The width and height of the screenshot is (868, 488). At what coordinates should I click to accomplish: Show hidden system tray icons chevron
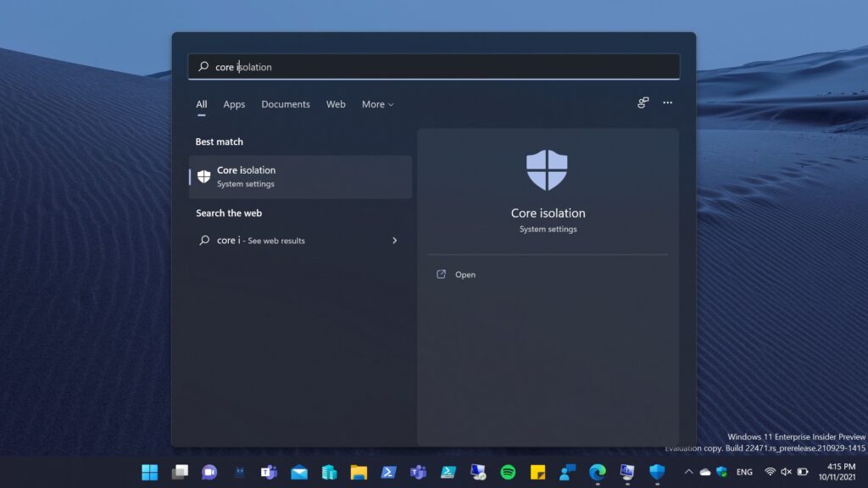[688, 472]
